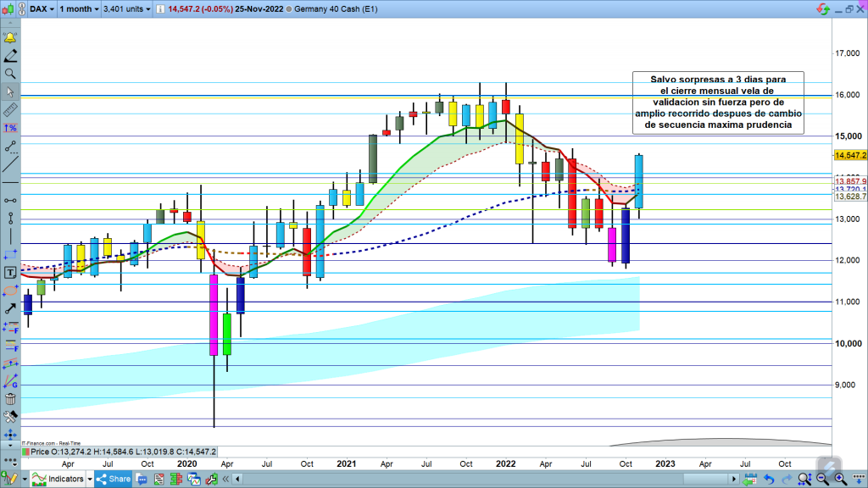Toggle the mouse cursor pointer mode
Image resolution: width=868 pixels, height=488 pixels.
(10, 91)
